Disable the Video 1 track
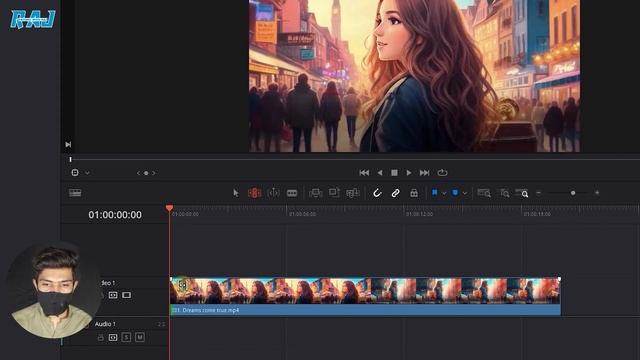Screen dimensions: 640x360 click(x=127, y=295)
